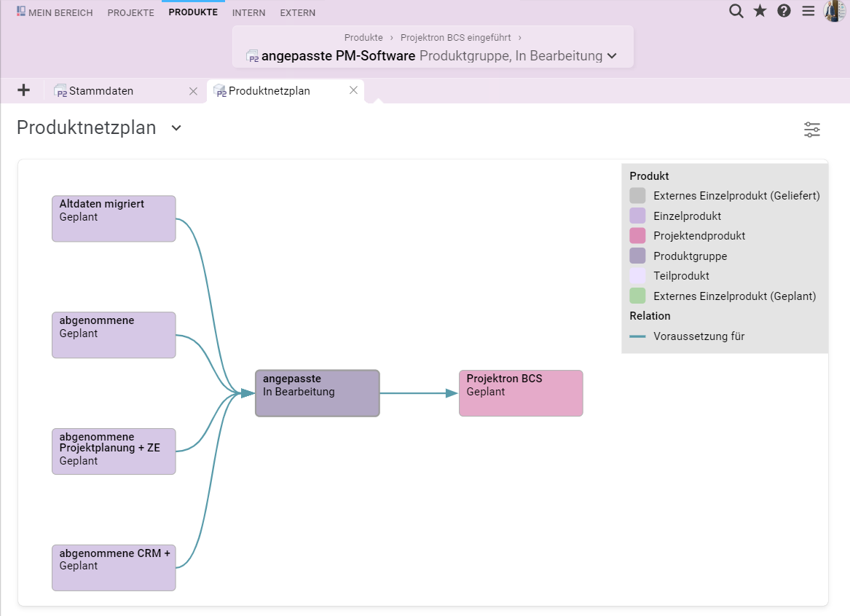Switch to the Stammdaten tab
Image resolution: width=850 pixels, height=616 pixels.
(101, 91)
